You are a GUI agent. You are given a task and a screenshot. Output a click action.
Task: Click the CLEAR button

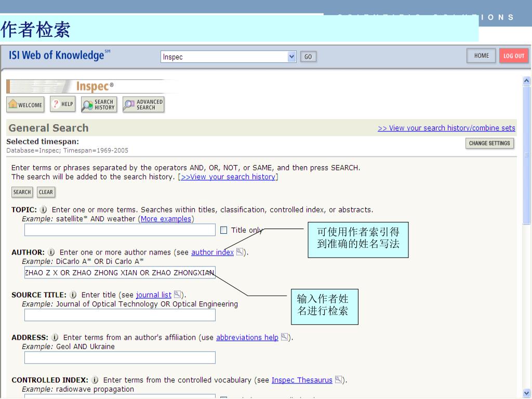pos(46,192)
